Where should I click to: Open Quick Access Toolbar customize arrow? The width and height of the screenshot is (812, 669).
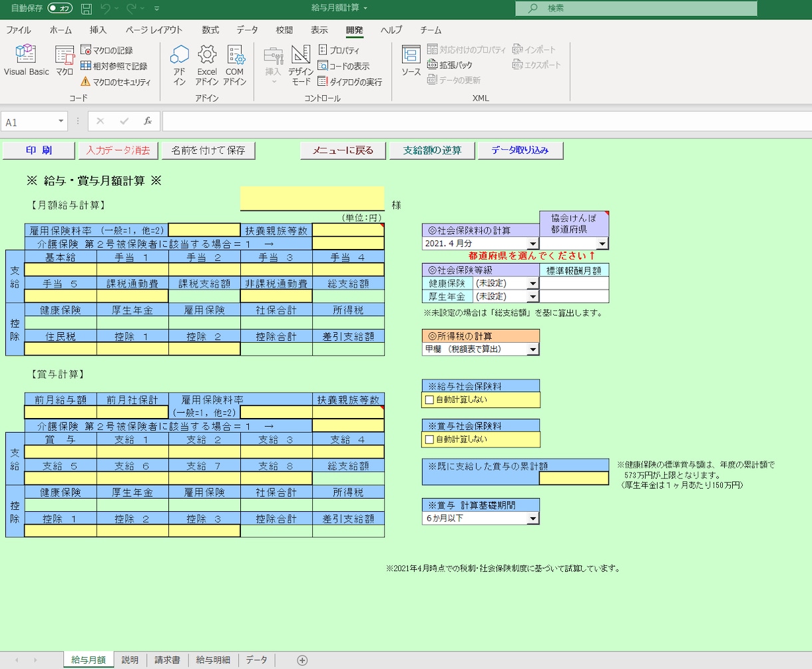point(157,9)
